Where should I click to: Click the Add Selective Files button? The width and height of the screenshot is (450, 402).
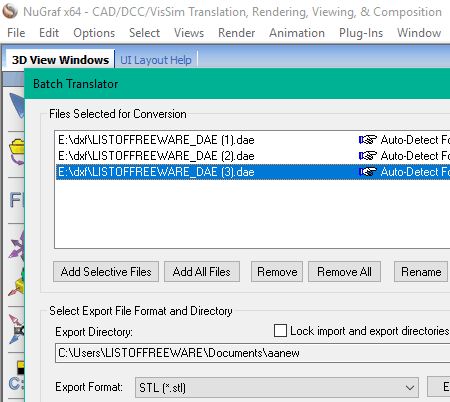106,272
